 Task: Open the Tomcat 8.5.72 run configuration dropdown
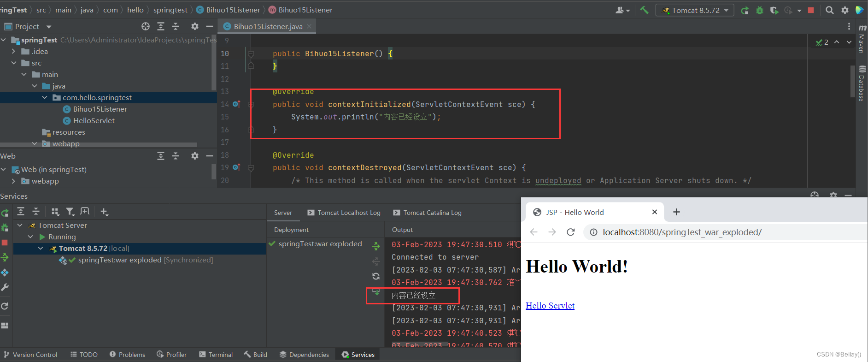pyautogui.click(x=695, y=10)
